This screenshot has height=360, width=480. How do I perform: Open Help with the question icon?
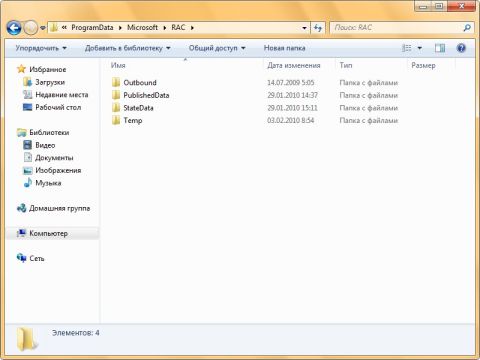point(461,48)
